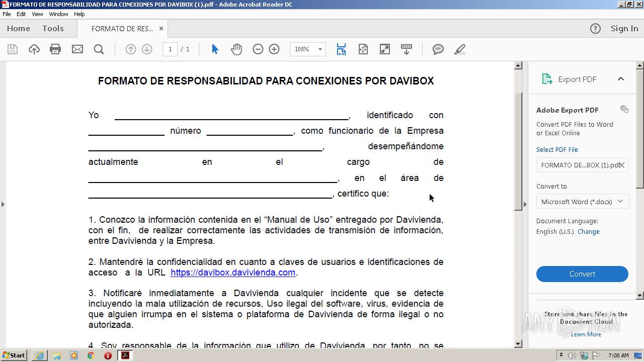Screen dimensions: 644x362
Task: Launch Internet Explorer from taskbar
Action: click(x=40, y=355)
